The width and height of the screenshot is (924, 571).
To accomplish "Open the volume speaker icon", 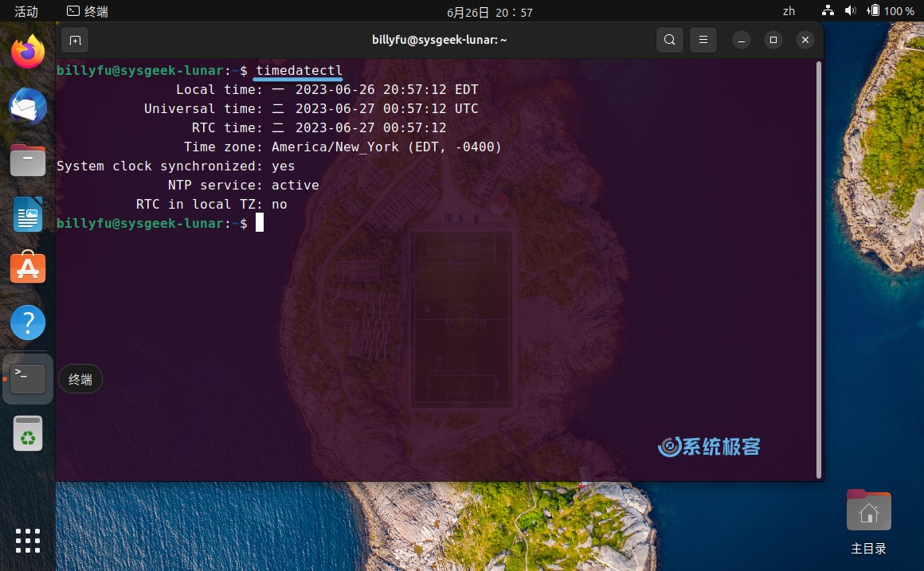I will click(x=851, y=10).
